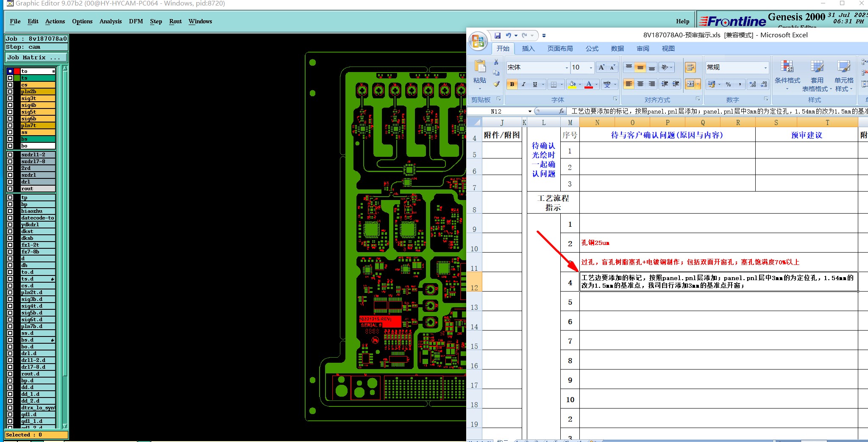Screen dimensions: 868x442
Task: Apply yellow fill color bucket icon
Action: click(x=572, y=84)
